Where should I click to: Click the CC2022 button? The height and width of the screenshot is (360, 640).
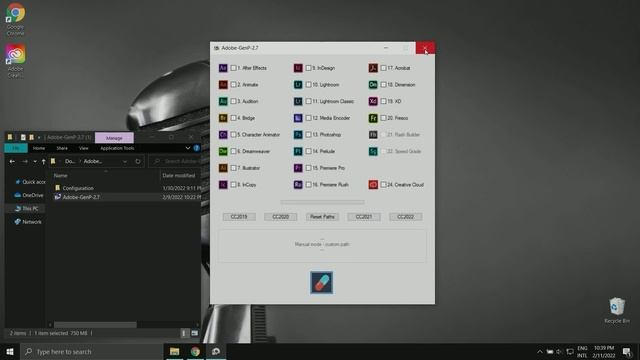(406, 217)
